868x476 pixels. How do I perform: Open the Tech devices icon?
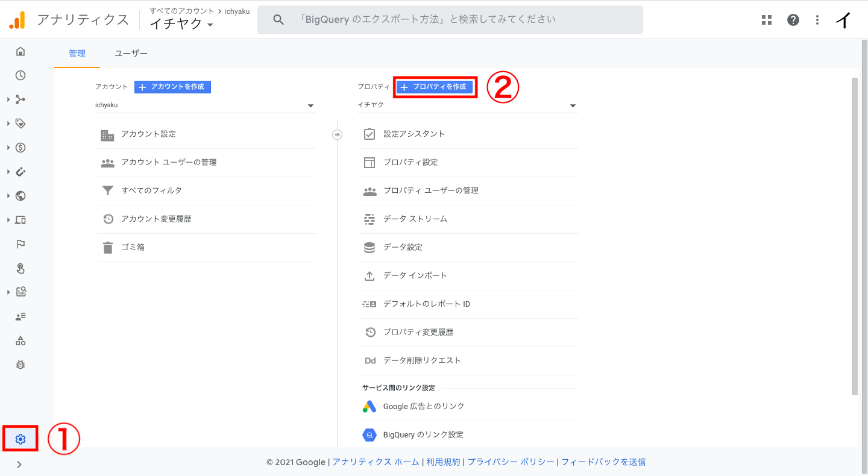tap(20, 220)
